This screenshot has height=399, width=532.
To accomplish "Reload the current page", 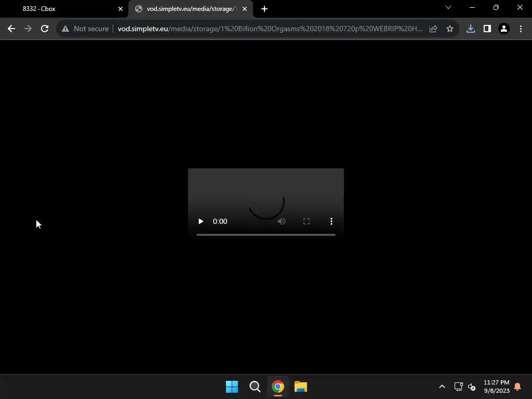I will click(x=45, y=29).
